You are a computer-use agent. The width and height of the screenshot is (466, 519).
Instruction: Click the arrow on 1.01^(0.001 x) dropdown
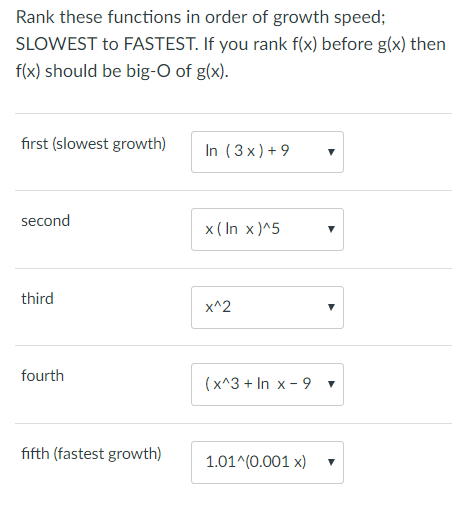pos(331,462)
